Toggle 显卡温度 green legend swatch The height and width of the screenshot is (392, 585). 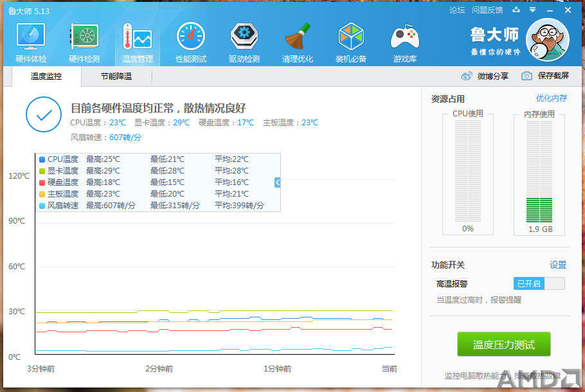tap(42, 171)
